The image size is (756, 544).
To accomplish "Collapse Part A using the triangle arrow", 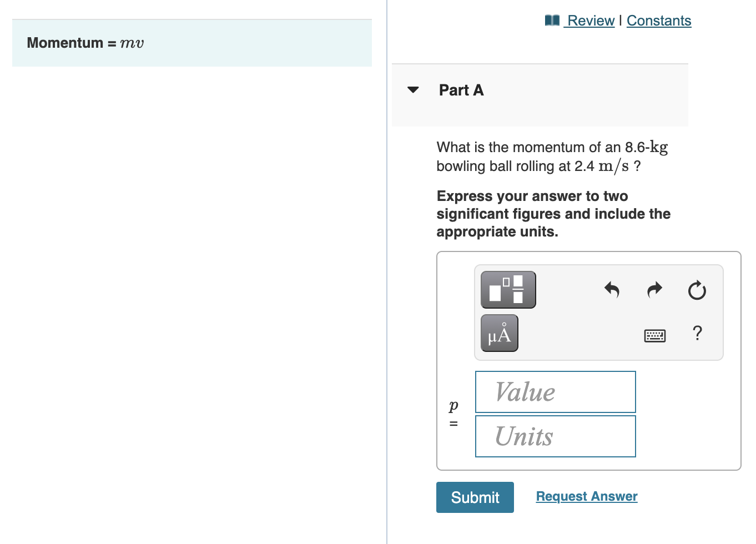I will (413, 90).
